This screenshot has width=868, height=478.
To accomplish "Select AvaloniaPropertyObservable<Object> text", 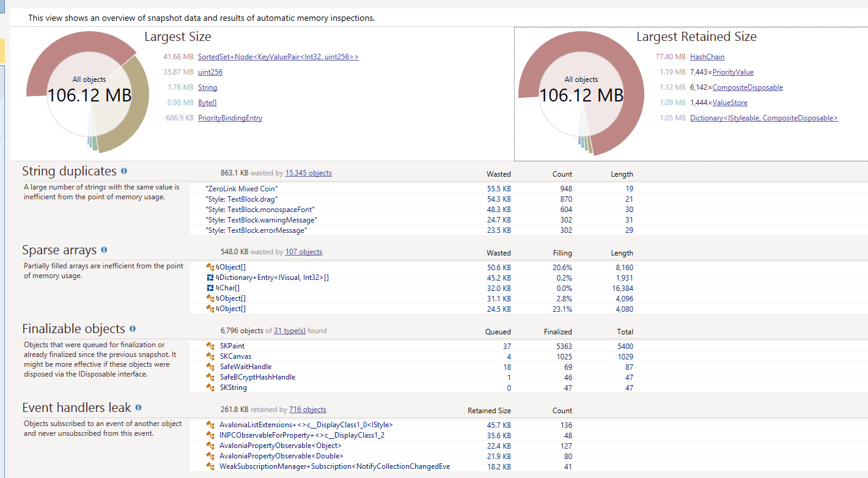I will point(281,446).
